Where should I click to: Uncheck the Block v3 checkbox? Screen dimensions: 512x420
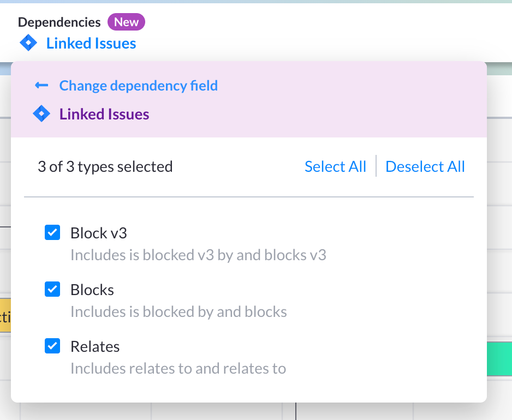point(52,233)
